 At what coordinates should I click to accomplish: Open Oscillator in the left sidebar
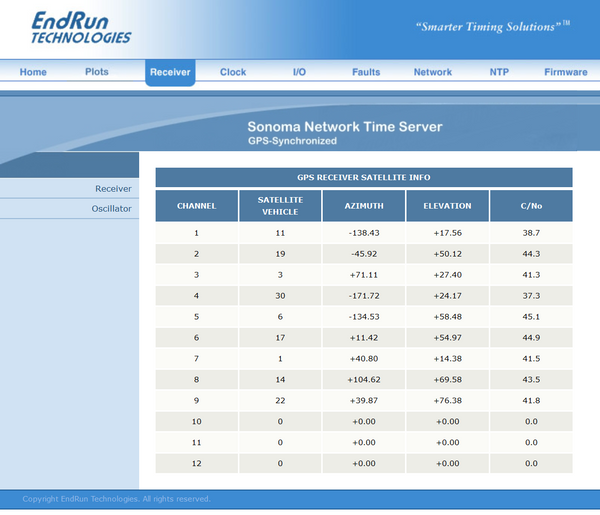tap(111, 209)
